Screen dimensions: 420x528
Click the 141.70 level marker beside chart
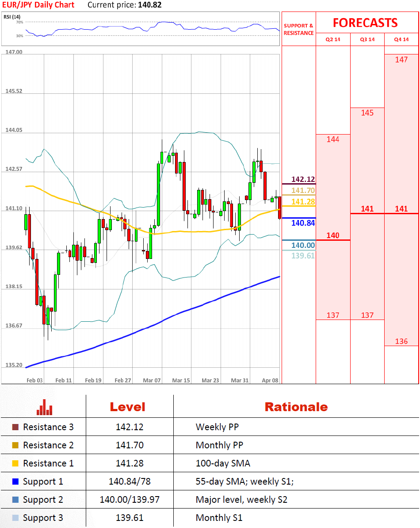pos(303,190)
